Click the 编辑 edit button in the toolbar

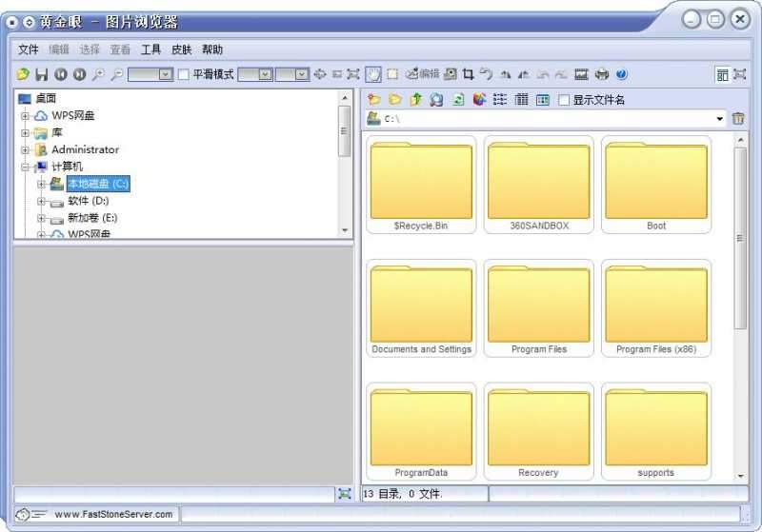[x=422, y=74]
